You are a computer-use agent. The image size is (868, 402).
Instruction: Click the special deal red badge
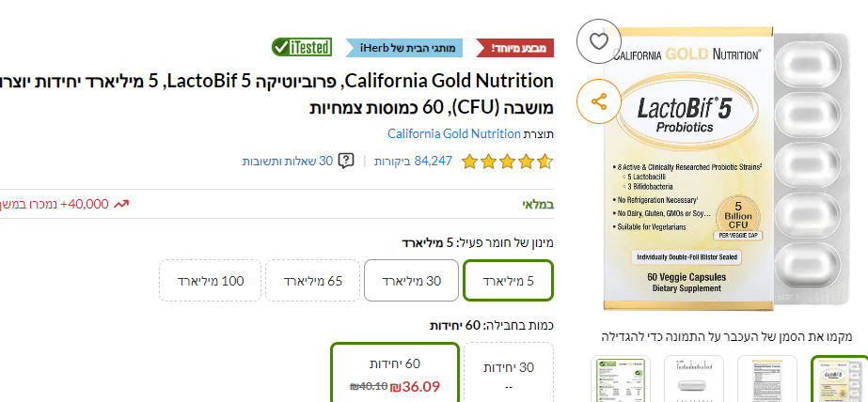(522, 46)
